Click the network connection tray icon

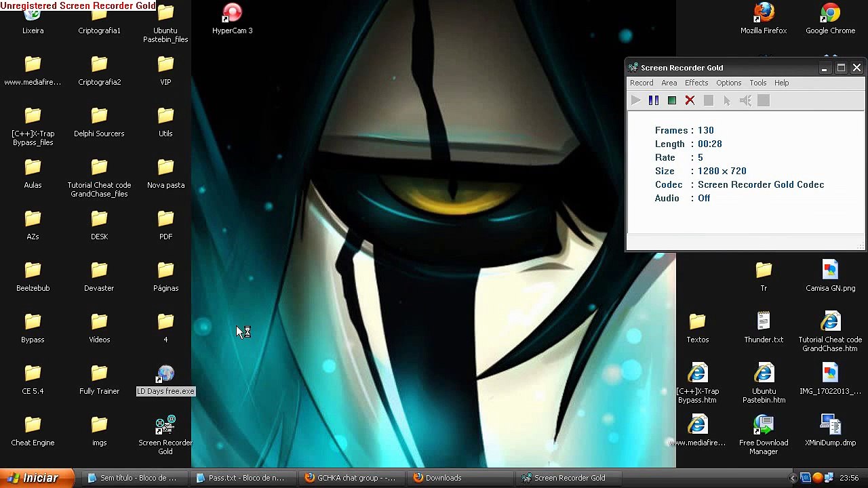click(828, 478)
